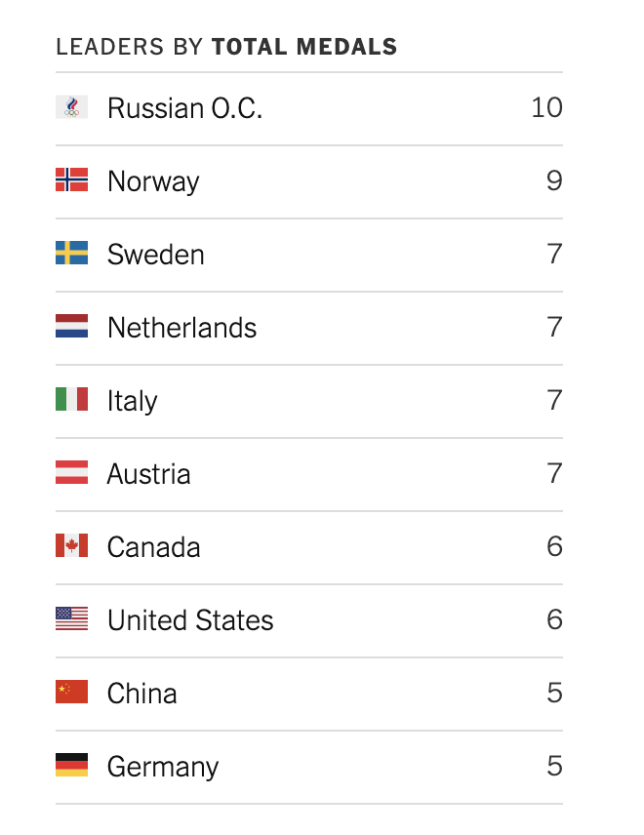The height and width of the screenshot is (835, 644).
Task: Click the Russian O.C. flag icon
Action: pos(71,107)
